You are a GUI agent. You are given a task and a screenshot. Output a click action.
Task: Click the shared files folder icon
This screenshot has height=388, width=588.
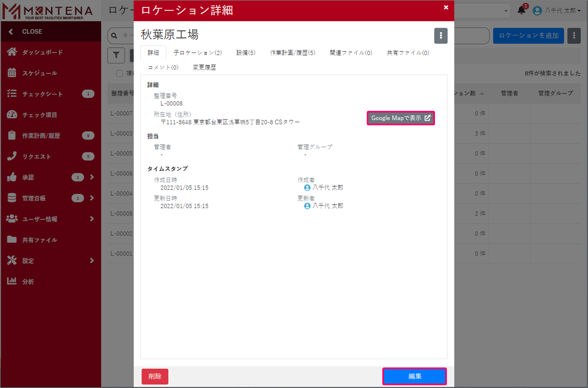pyautogui.click(x=12, y=239)
